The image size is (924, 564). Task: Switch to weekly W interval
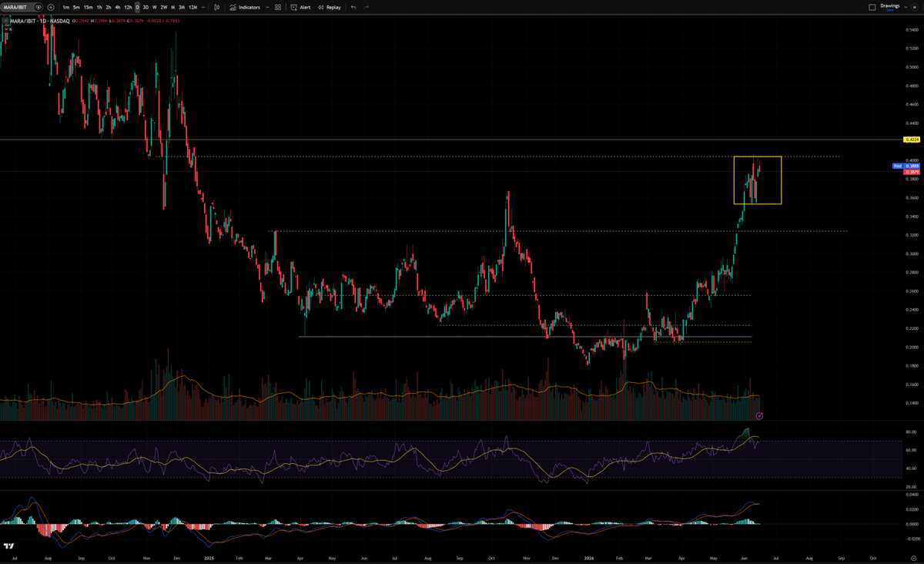point(154,7)
